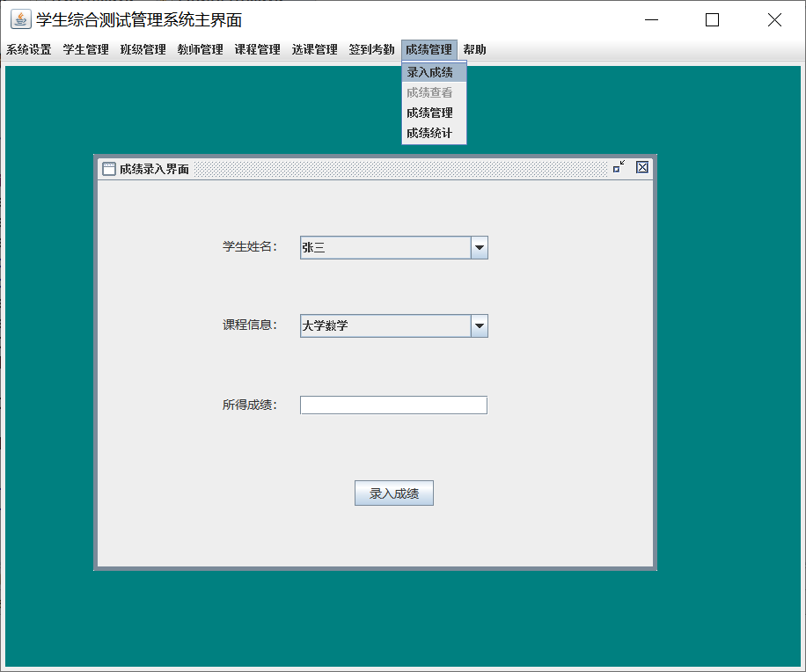Choose 成绩管理 entry in the dropdown menu
This screenshot has height=672, width=806.
pyautogui.click(x=434, y=113)
